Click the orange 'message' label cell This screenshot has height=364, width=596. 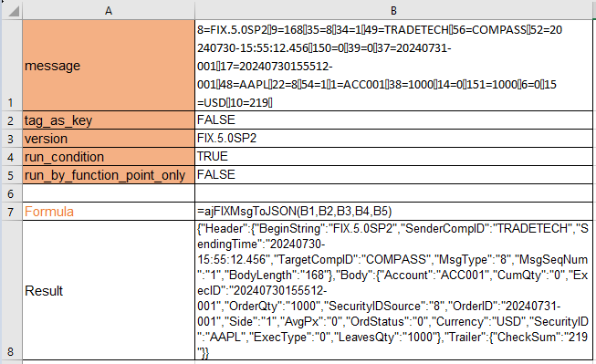coord(109,66)
